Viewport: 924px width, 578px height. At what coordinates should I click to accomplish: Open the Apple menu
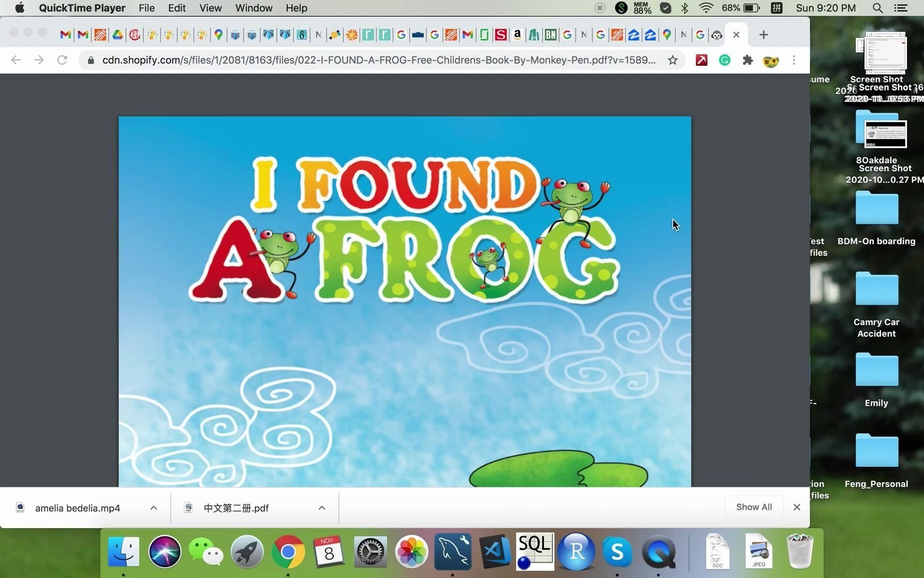19,8
